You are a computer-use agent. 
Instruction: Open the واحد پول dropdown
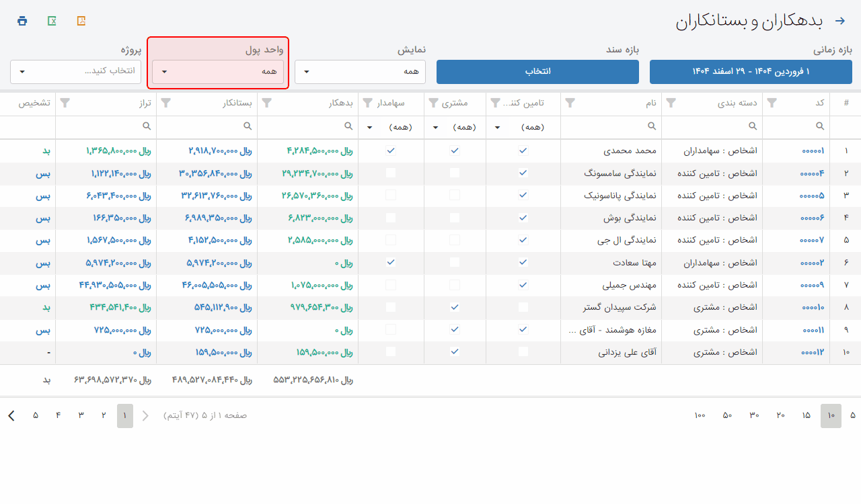218,72
